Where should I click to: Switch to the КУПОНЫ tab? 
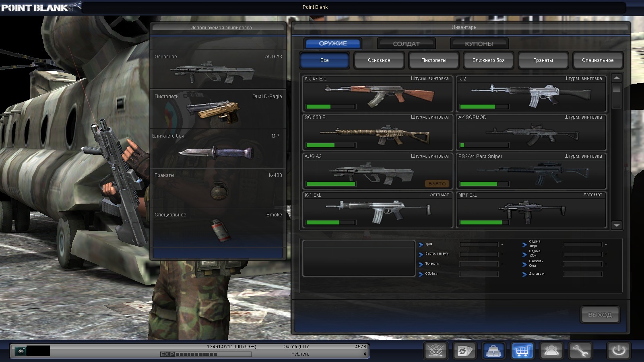pyautogui.click(x=479, y=43)
